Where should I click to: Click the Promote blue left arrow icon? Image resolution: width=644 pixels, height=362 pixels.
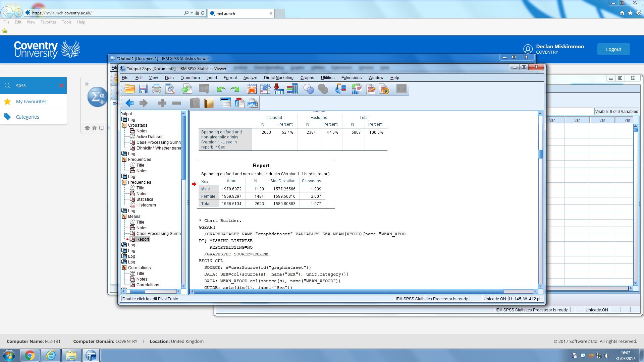129,103
